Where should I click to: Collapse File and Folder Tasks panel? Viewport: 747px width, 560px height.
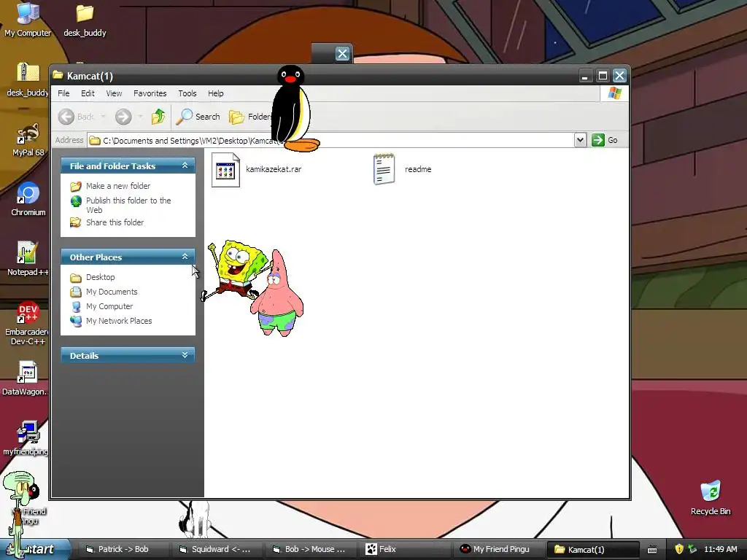(185, 166)
